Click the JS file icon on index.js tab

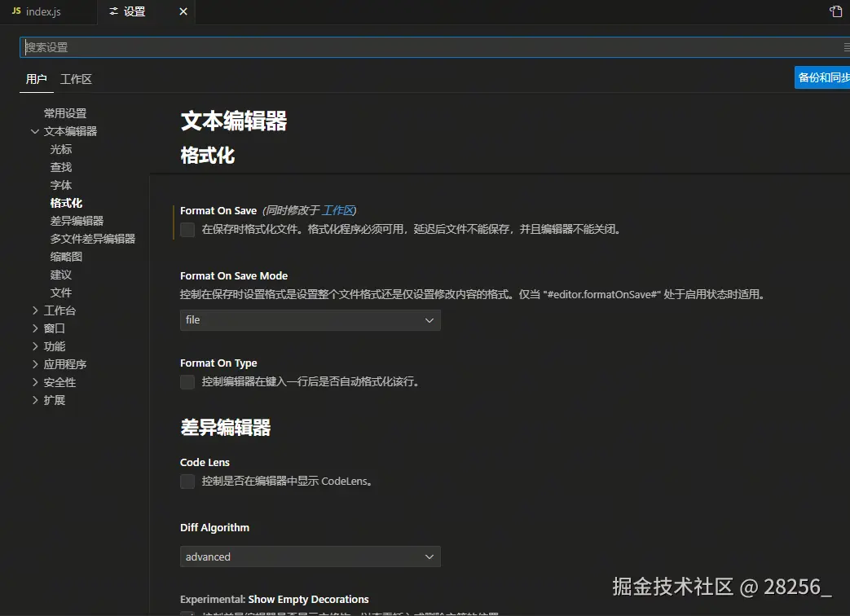[16, 11]
